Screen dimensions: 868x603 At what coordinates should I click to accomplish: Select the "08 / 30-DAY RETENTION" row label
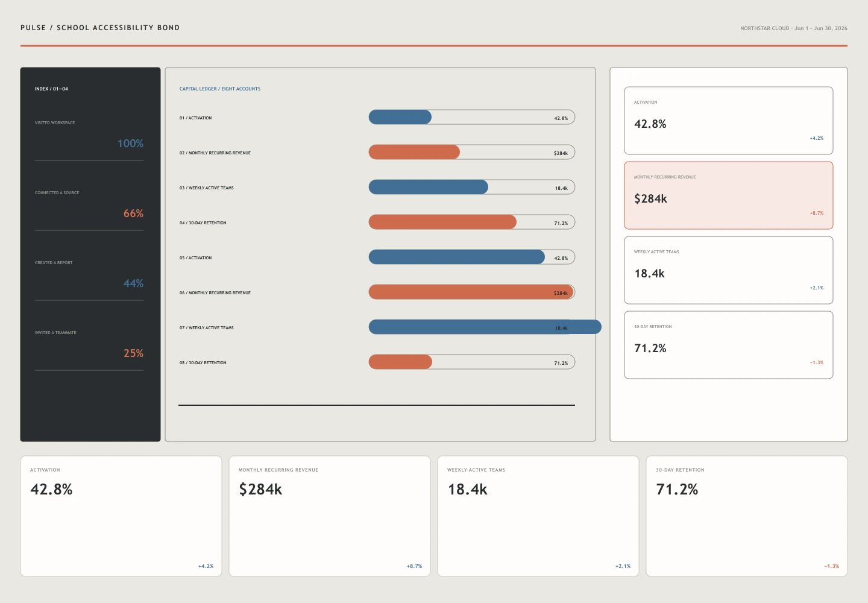pos(203,363)
